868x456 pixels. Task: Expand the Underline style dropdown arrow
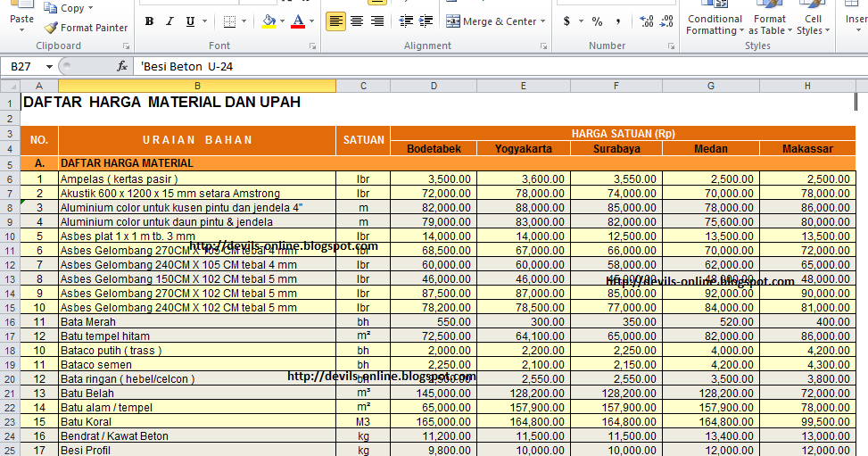click(x=205, y=21)
